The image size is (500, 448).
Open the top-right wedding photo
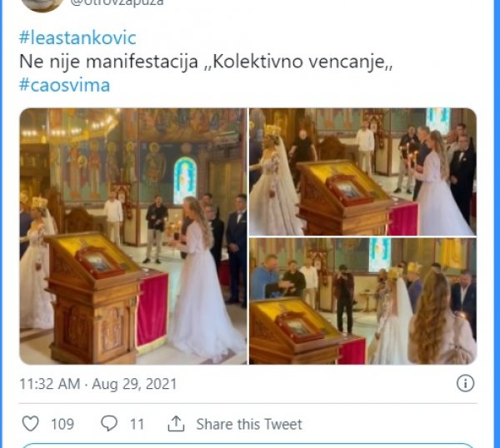362,171
